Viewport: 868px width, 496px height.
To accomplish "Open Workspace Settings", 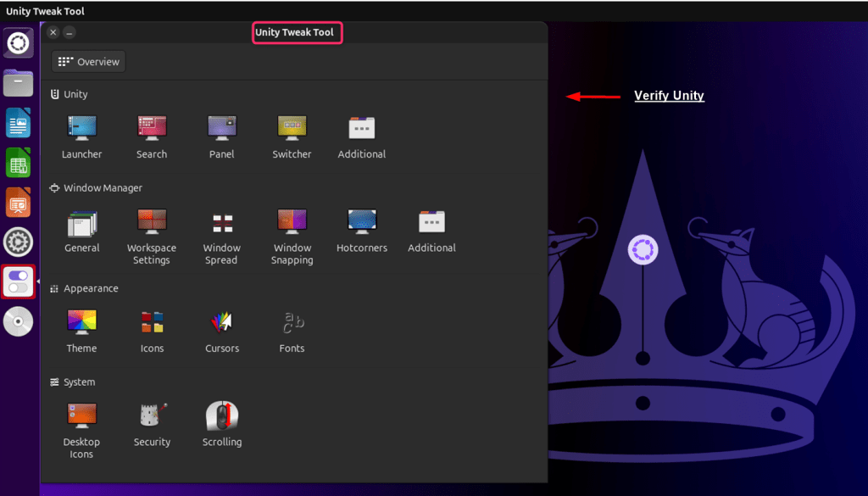I will tap(152, 220).
